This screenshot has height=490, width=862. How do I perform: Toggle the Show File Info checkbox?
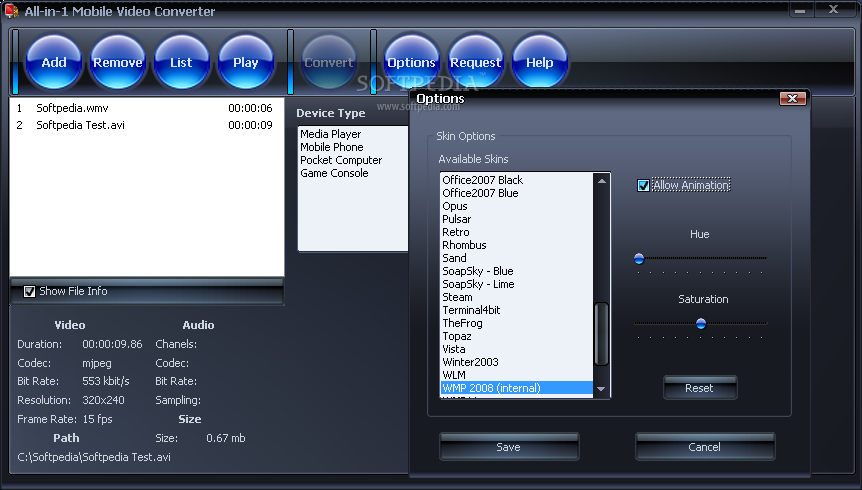click(x=29, y=291)
